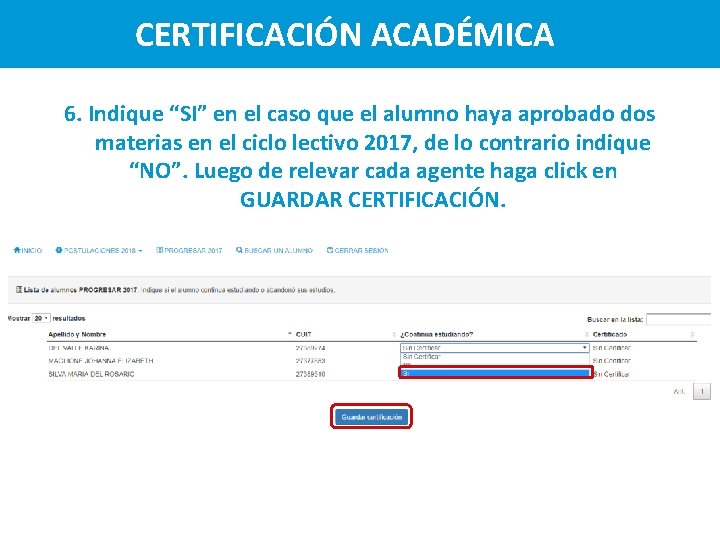
Task: Sort the list by Apellido y Nombre arrow
Action: (290, 334)
